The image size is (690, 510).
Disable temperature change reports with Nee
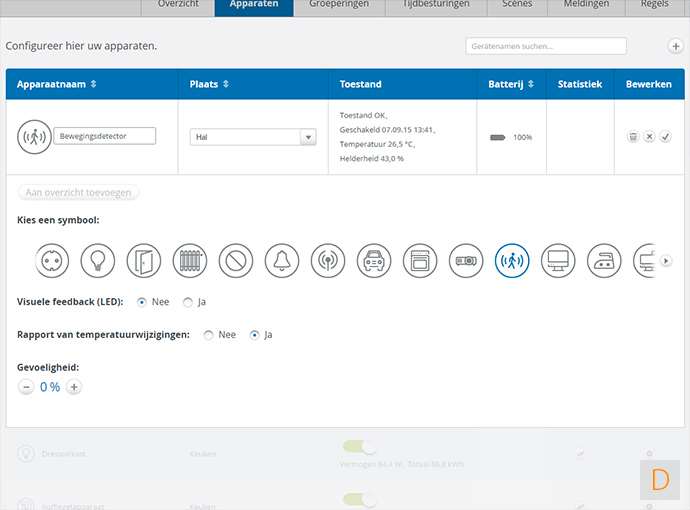coord(208,335)
